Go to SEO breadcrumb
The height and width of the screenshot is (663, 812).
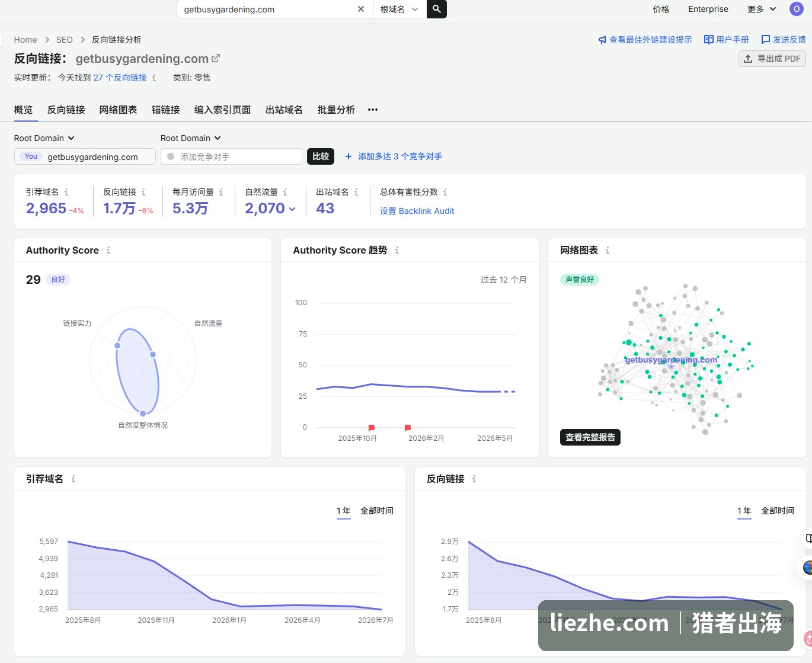coord(65,40)
